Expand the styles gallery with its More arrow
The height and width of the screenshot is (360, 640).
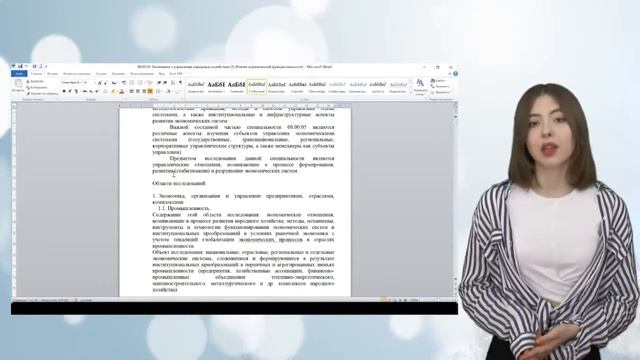411,93
